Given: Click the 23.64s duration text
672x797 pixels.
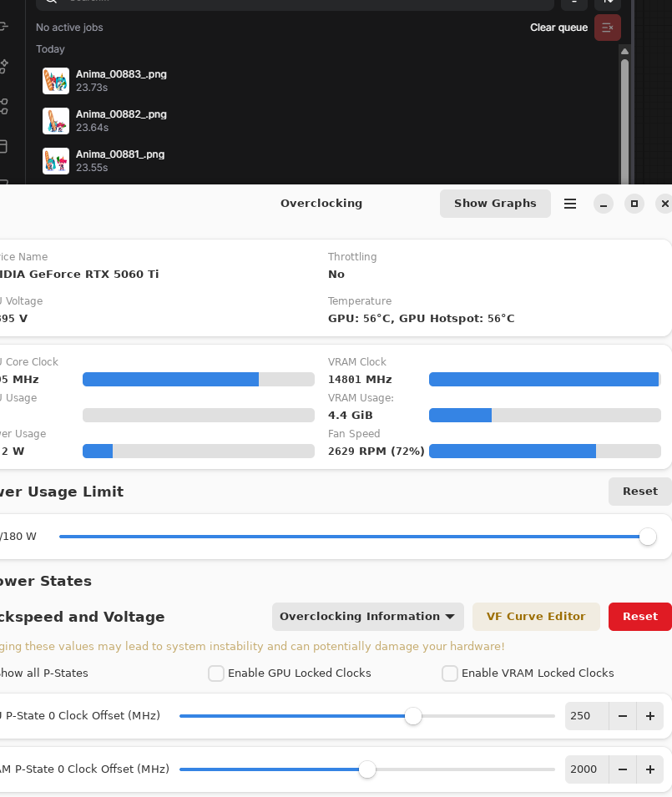Looking at the screenshot, I should [x=93, y=128].
